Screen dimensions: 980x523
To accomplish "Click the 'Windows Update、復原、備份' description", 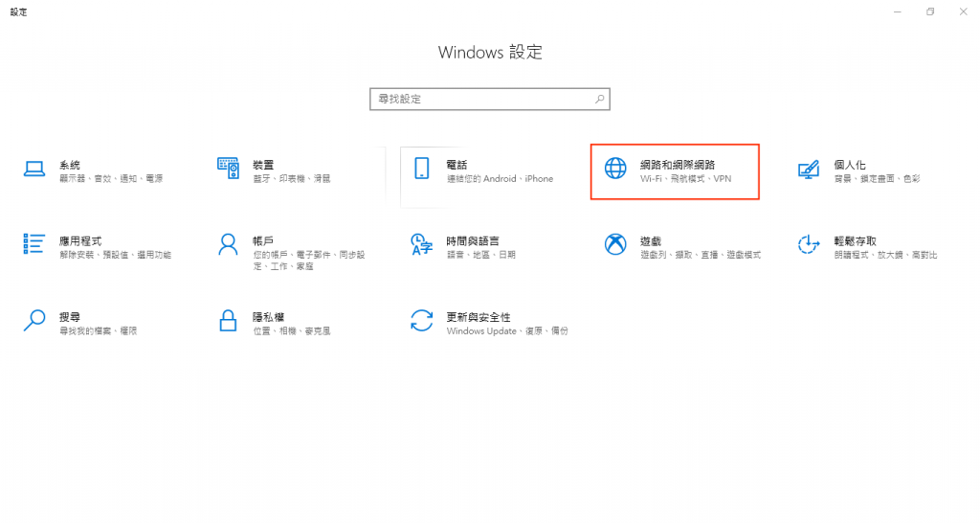I will click(x=507, y=330).
